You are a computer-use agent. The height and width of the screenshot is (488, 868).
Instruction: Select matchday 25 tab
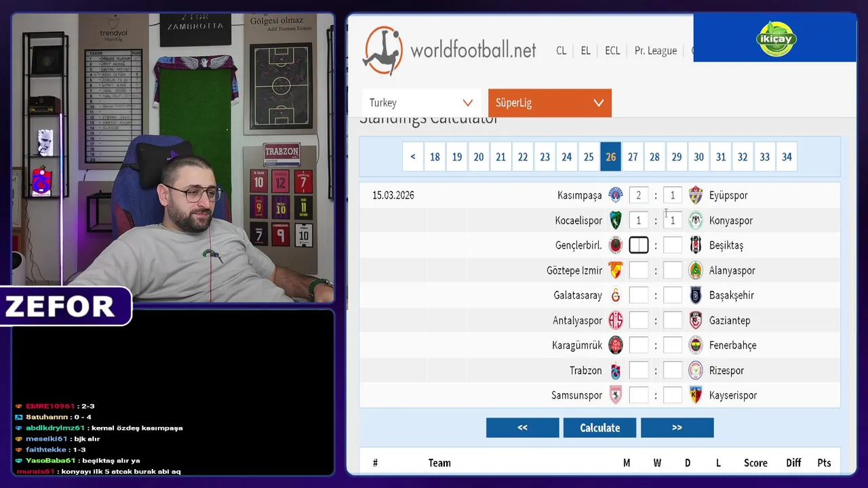[x=589, y=157]
